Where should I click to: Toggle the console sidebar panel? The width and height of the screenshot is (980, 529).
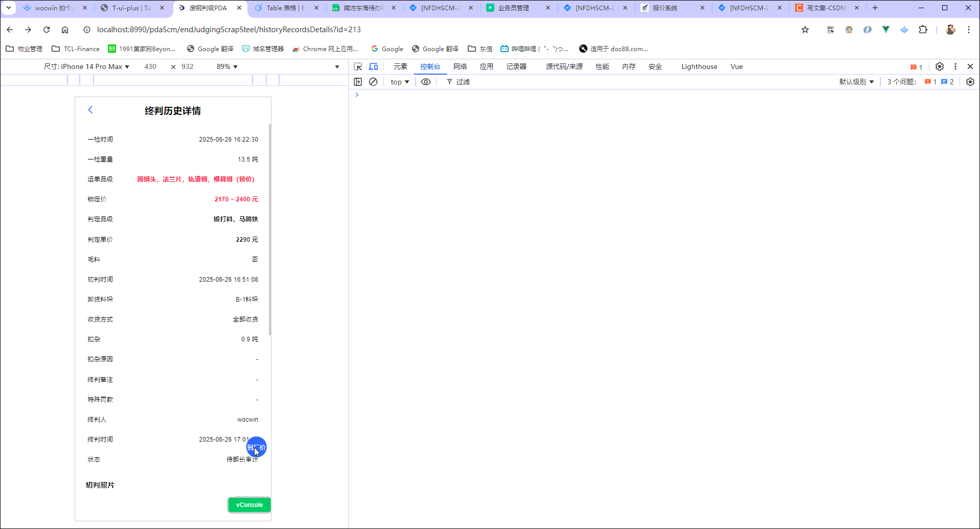click(x=358, y=81)
